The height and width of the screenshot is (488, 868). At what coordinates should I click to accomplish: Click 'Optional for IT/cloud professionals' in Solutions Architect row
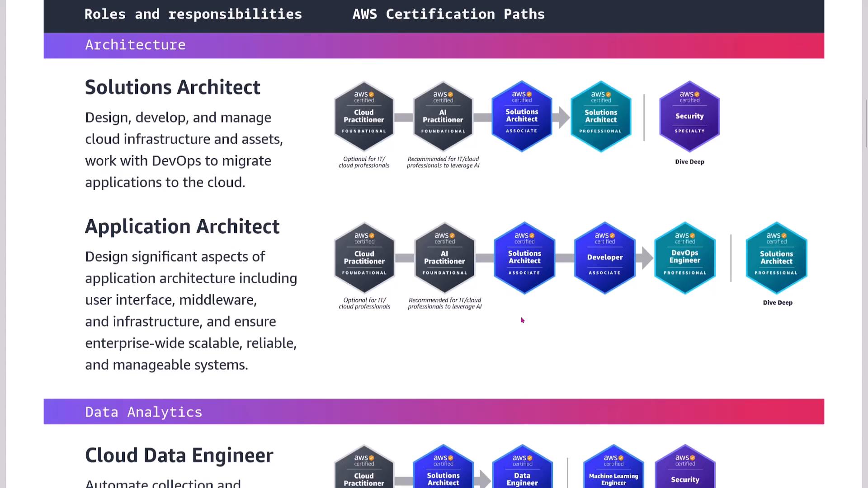tap(364, 162)
